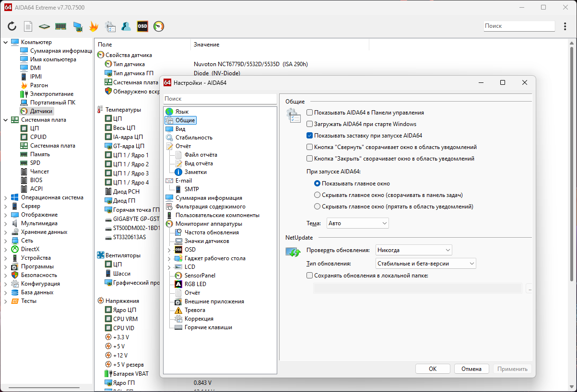Click the "+12 V" row under Напряжения

pos(120,356)
